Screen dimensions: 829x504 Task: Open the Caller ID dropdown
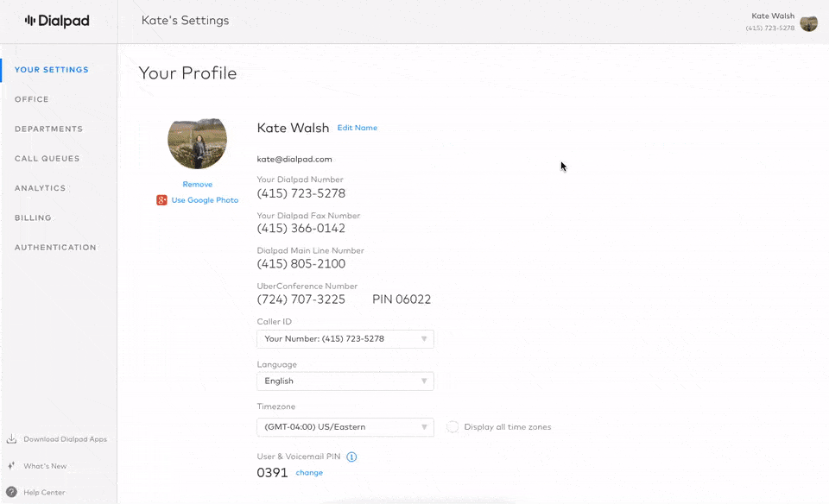[x=345, y=339]
